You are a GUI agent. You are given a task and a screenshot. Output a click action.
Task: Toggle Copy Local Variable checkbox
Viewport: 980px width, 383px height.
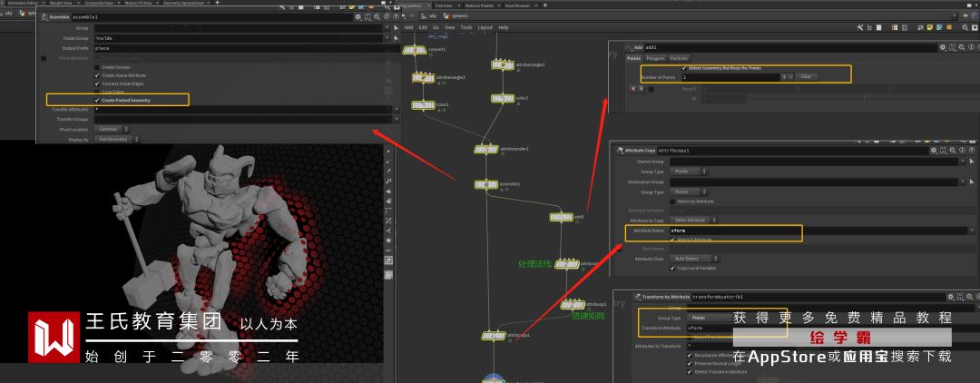click(672, 268)
